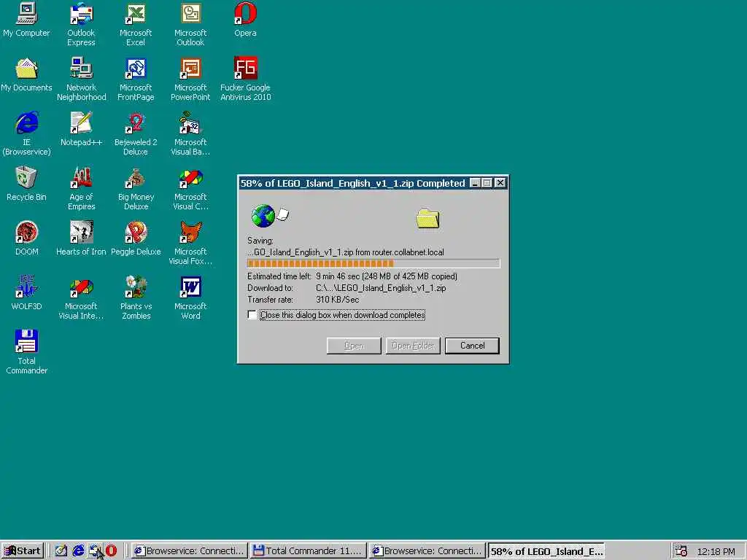Cancel the LEGO Island download
This screenshot has height=560, width=747.
pos(472,346)
